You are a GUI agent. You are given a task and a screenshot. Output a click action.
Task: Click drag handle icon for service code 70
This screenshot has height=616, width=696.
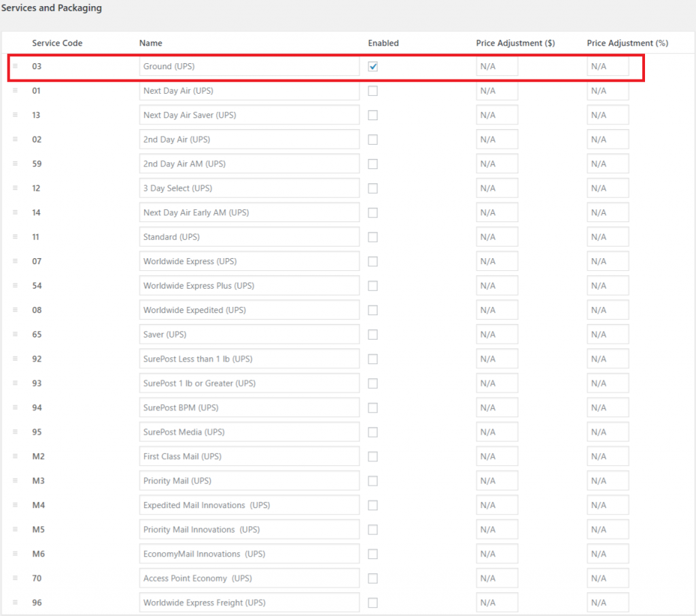(x=15, y=578)
